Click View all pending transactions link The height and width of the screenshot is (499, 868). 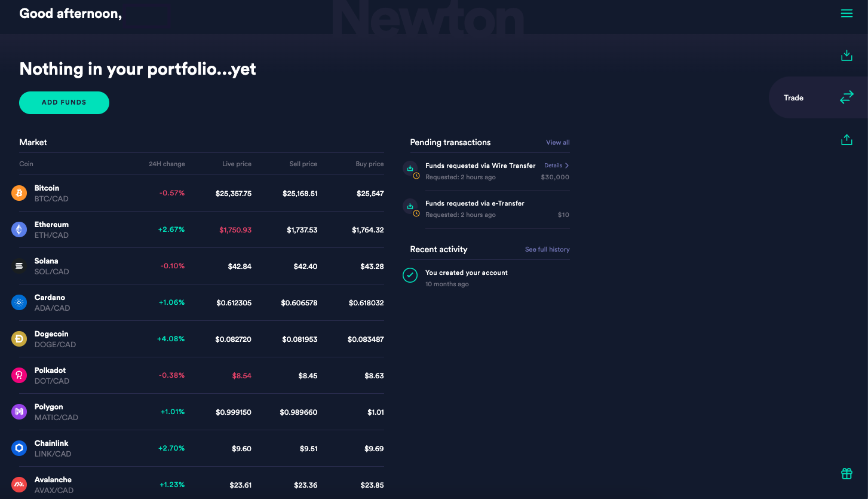pyautogui.click(x=557, y=142)
